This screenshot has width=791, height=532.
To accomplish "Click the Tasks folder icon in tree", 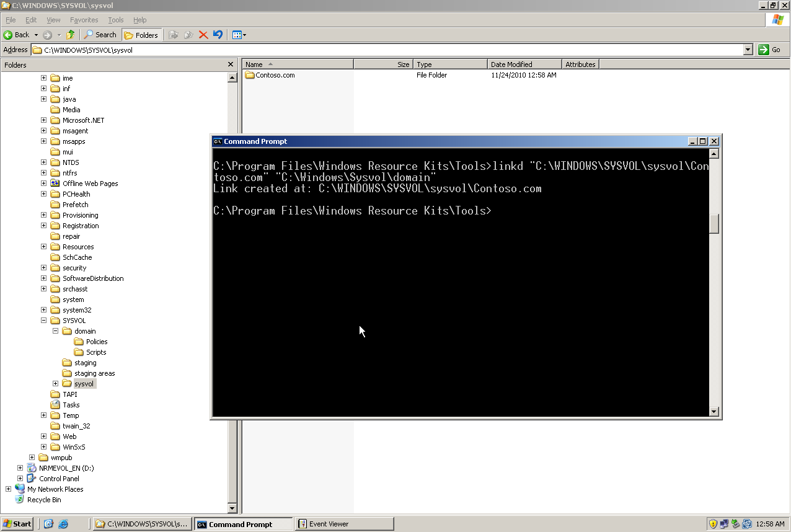I will tap(55, 405).
